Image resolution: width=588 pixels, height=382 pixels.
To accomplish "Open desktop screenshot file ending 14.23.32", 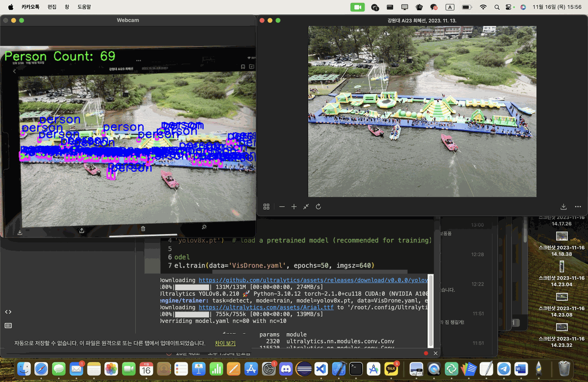I will pos(562,335).
